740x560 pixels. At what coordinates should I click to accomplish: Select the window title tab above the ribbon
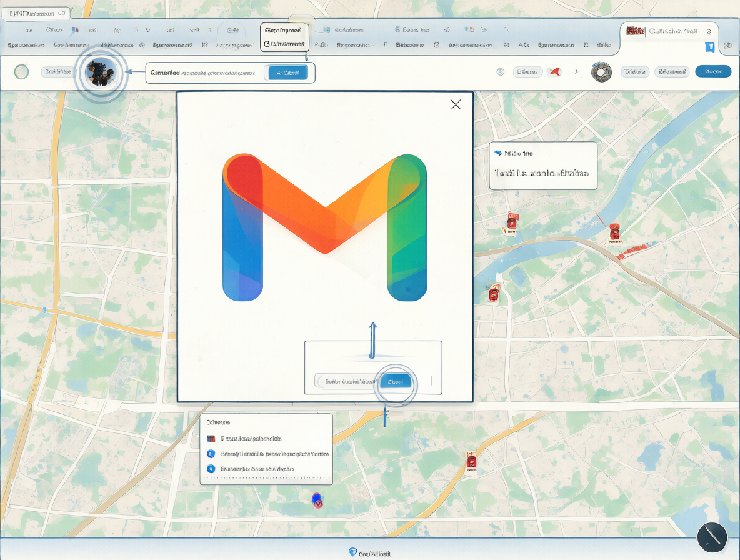point(36,14)
